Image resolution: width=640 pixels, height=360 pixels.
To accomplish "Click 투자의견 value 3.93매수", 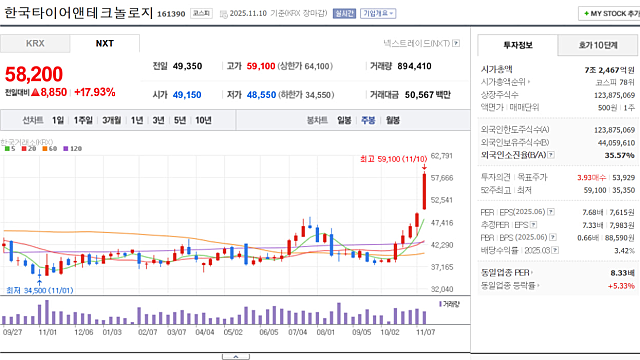I will [x=591, y=178].
